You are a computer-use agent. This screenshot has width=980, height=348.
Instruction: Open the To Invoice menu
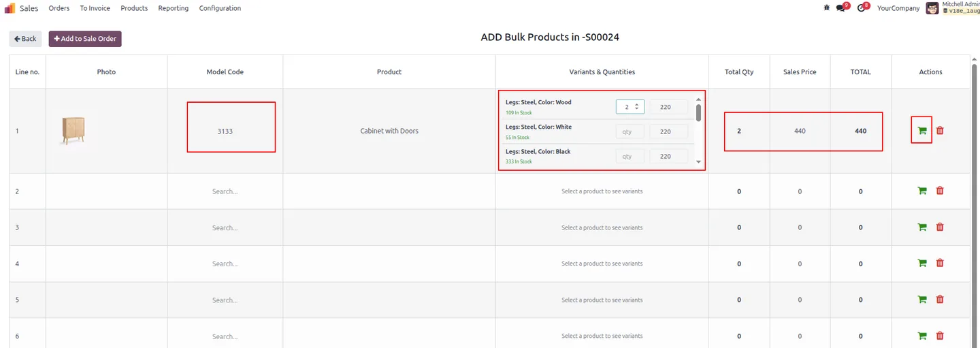(x=95, y=8)
